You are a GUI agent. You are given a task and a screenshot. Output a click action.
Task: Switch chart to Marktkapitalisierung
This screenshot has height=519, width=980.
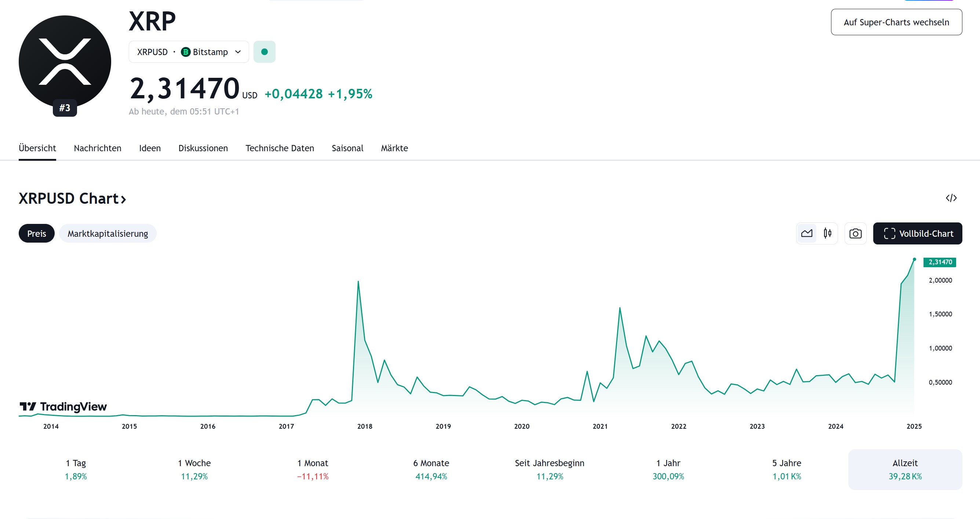pos(108,233)
